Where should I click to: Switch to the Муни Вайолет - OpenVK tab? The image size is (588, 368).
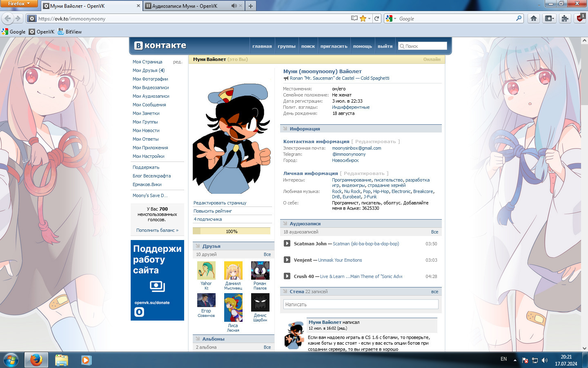[x=91, y=6]
